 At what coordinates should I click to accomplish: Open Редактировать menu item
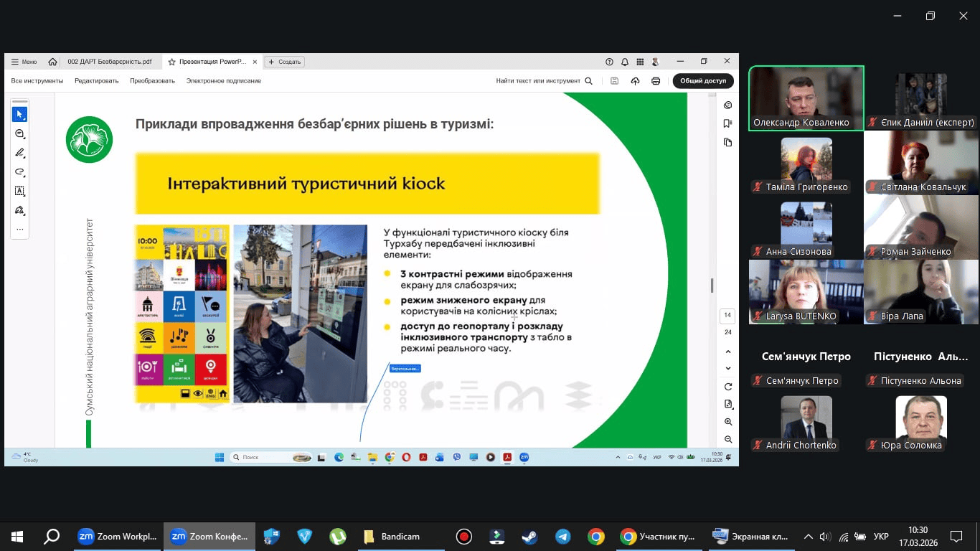(x=96, y=81)
